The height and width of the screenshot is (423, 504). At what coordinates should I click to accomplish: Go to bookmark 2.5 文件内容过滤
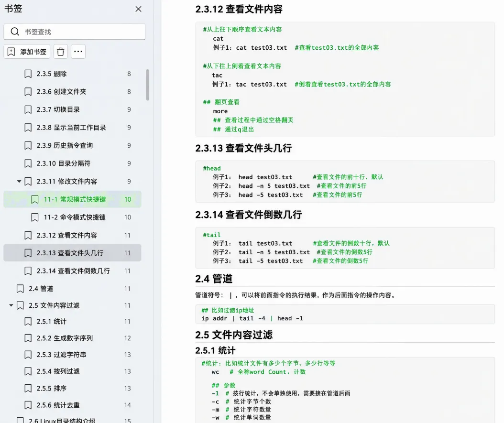pyautogui.click(x=73, y=305)
